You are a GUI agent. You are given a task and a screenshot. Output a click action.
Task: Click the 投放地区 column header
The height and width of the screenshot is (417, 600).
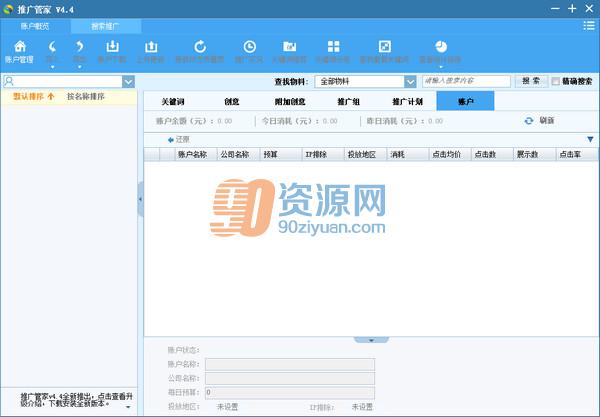pyautogui.click(x=365, y=155)
